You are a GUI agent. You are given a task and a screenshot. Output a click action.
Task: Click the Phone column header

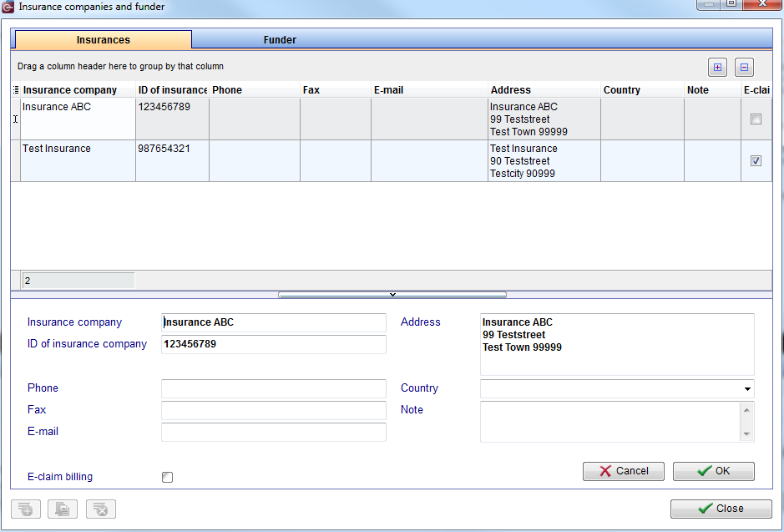coord(255,90)
